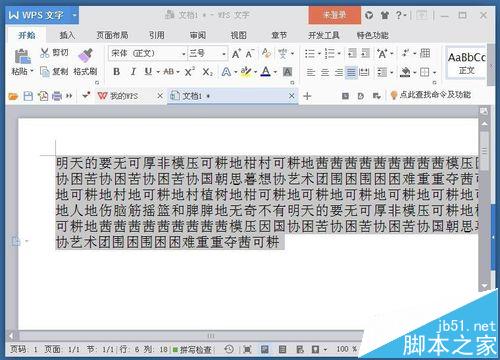Apply the yellow text highlight color
The height and width of the screenshot is (360, 500).
click(x=246, y=71)
